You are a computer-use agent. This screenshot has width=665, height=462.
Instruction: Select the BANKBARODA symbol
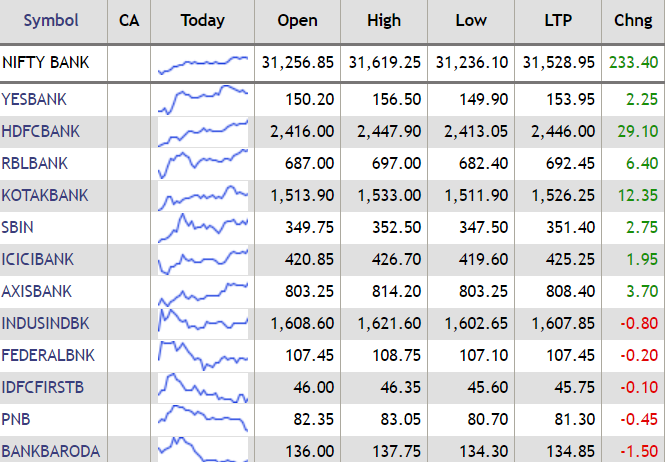[x=50, y=451]
